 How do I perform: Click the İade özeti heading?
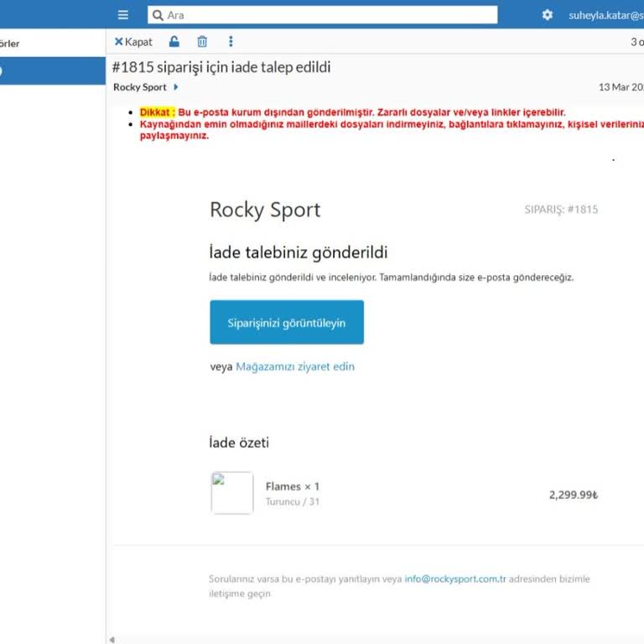click(x=239, y=443)
